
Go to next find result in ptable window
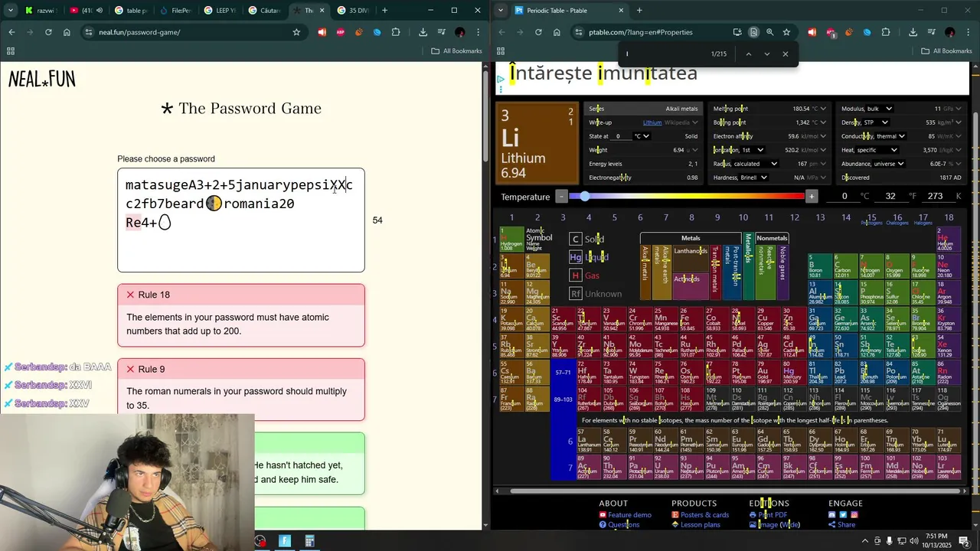[x=766, y=54]
